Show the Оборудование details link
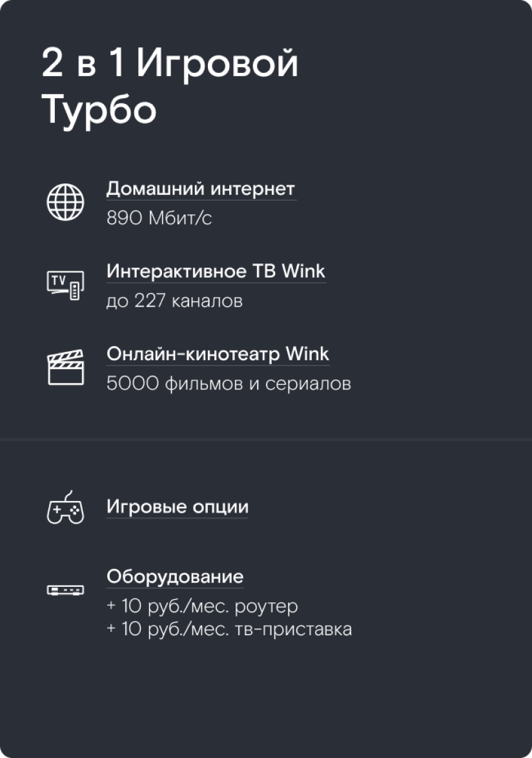 pos(175,577)
